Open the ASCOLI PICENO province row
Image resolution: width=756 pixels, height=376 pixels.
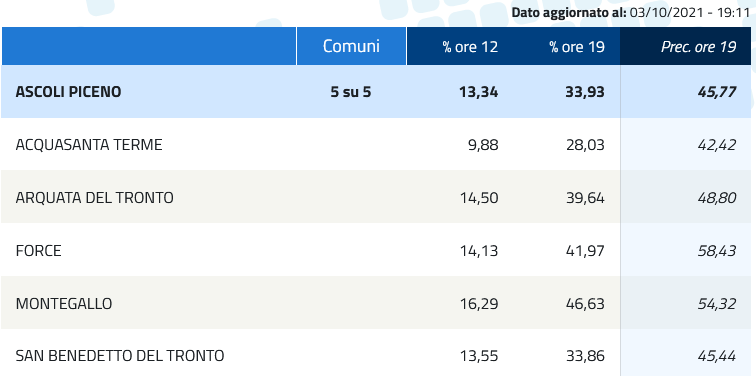click(x=376, y=92)
